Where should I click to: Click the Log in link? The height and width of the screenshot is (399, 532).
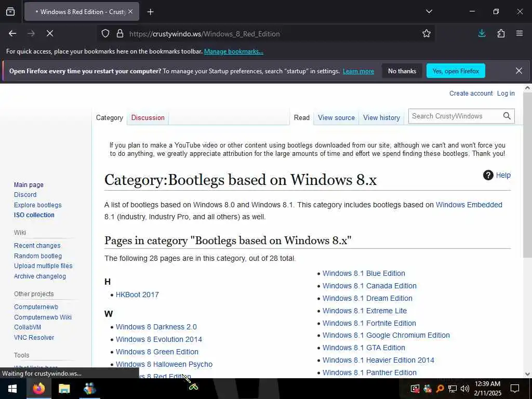pyautogui.click(x=506, y=94)
